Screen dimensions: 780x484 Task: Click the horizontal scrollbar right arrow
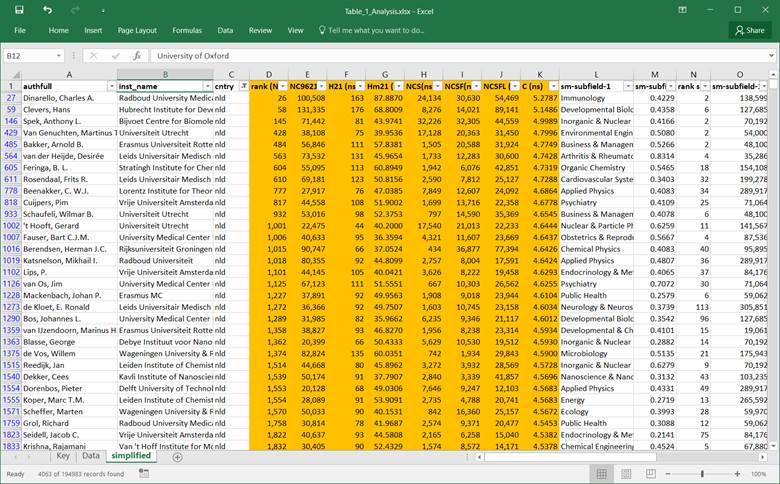[763, 457]
